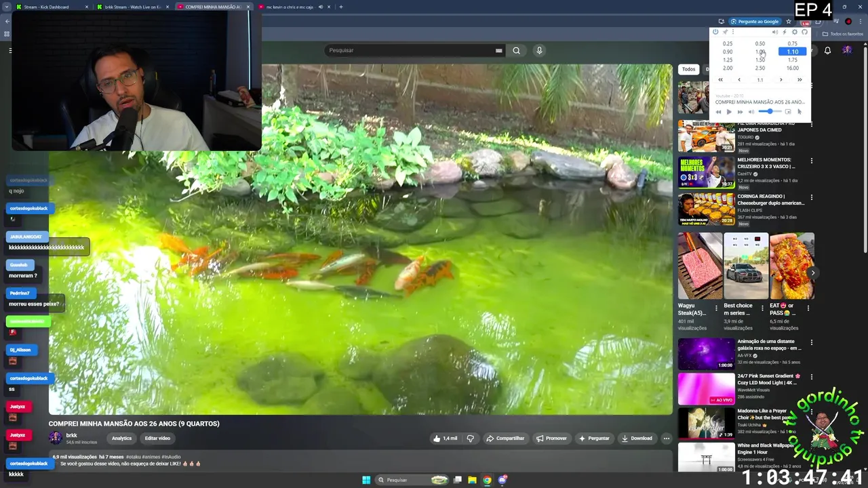Viewport: 868px width, 488px height.
Task: Click speaker icon in speed popup header
Action: (775, 32)
